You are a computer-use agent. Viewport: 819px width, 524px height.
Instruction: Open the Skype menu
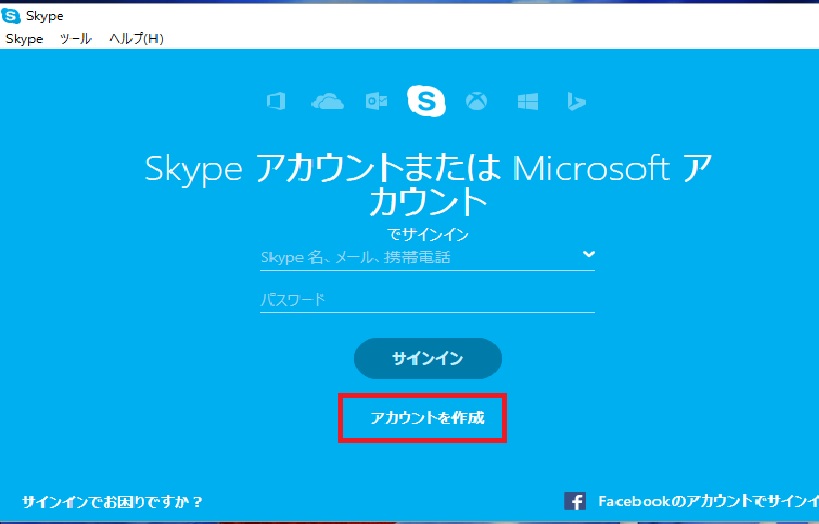(24, 39)
